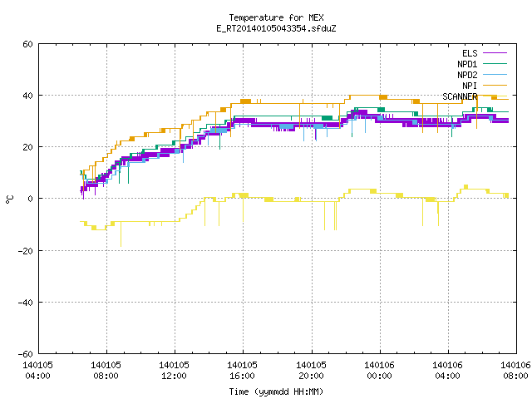This screenshot has width=532, height=399.
Task: Select the filename E_RT20140105043354.sfduZ subtitle
Action: [x=276, y=28]
